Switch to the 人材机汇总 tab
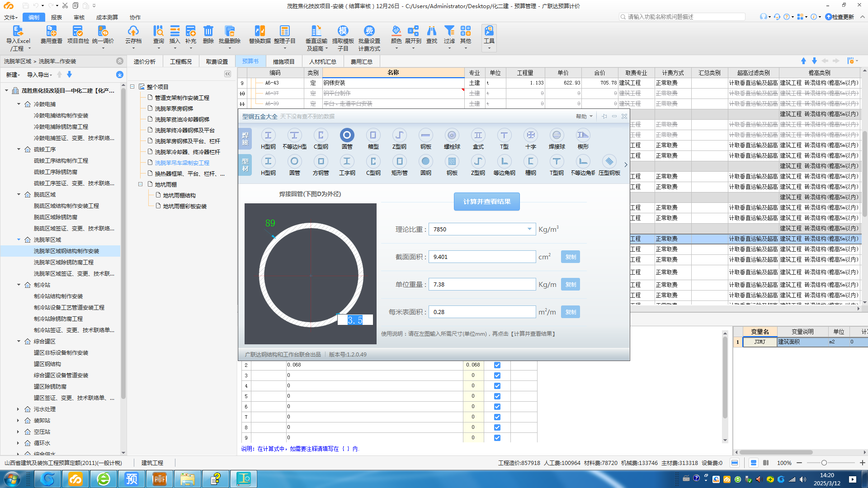Screen dimensions: 868x488 [x=323, y=61]
